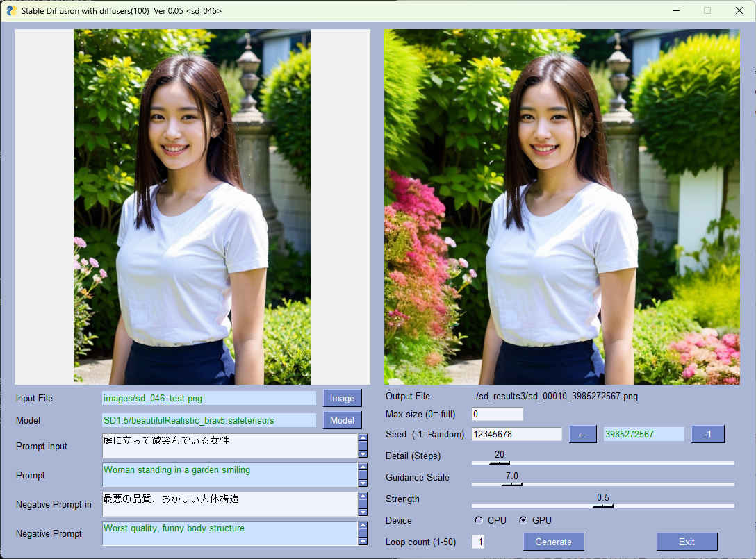This screenshot has width=756, height=559.
Task: Focus the Input File path field
Action: 209,398
